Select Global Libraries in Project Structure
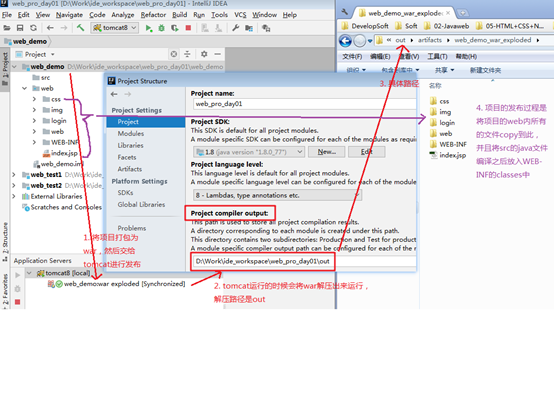 tap(141, 204)
